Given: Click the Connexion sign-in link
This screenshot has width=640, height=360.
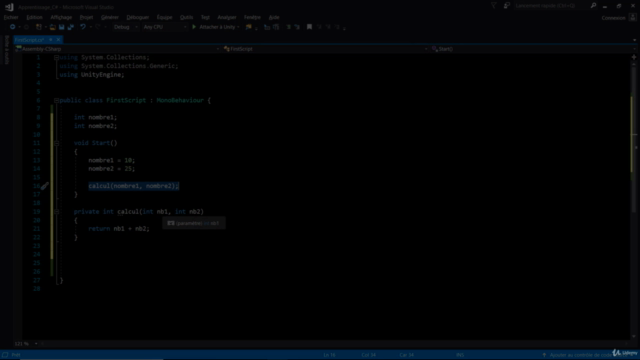Looking at the screenshot, I should pos(613,18).
